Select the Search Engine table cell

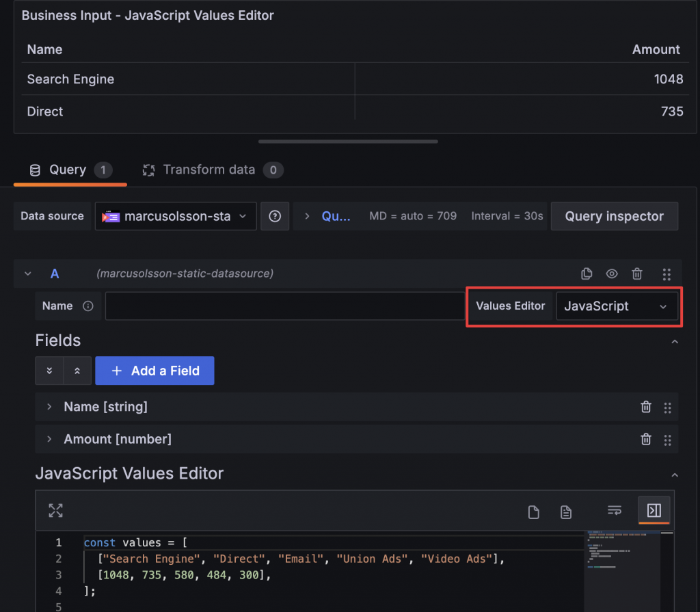(x=188, y=79)
